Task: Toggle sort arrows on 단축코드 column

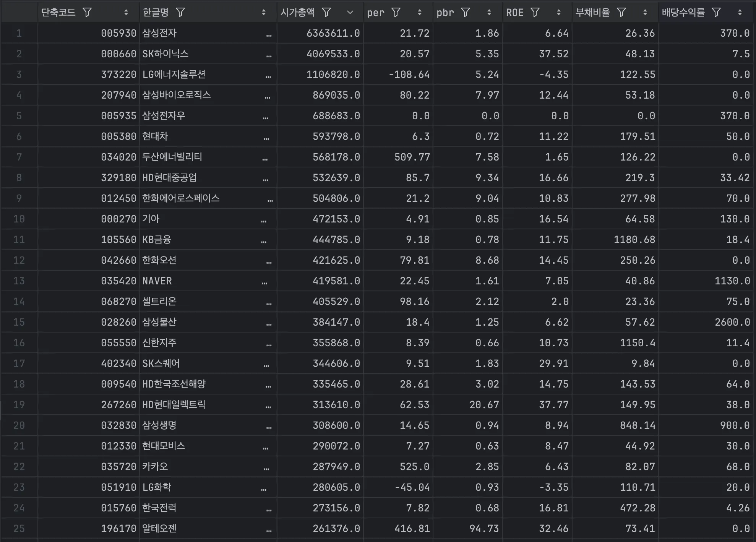Action: coord(126,13)
